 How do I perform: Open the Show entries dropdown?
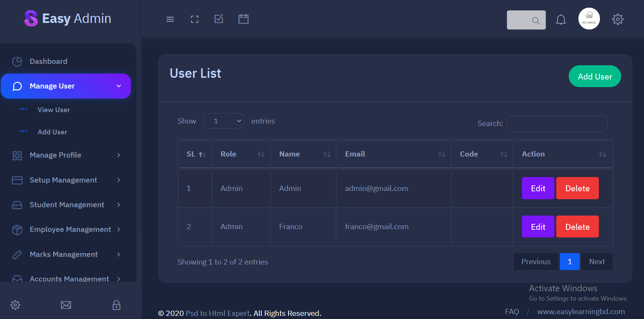click(x=224, y=121)
